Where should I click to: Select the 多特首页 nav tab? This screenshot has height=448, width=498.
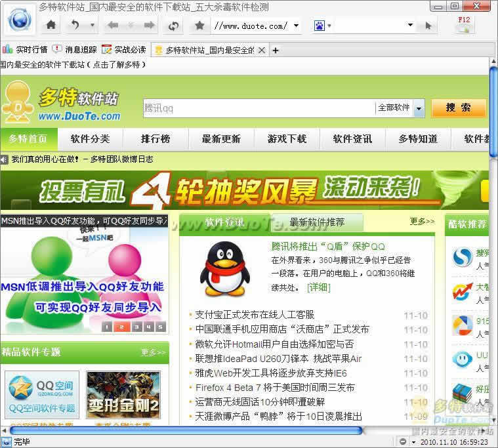pyautogui.click(x=28, y=139)
